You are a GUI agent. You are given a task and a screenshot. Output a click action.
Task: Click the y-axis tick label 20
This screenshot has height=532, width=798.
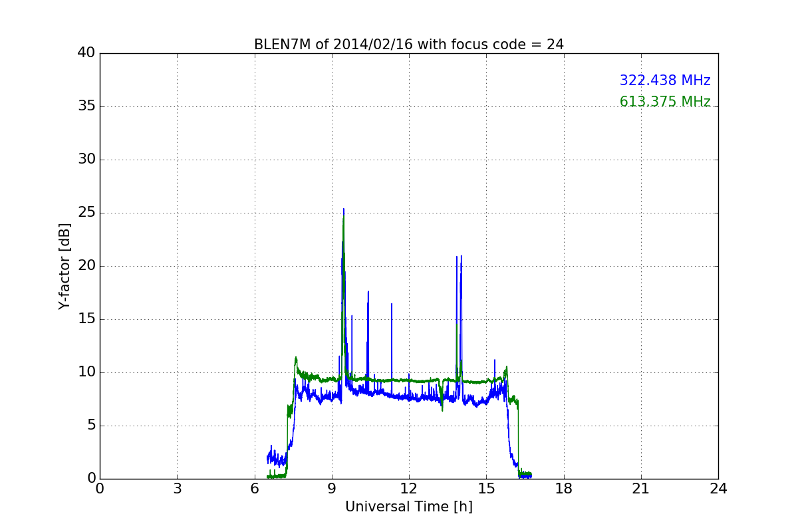(86, 266)
